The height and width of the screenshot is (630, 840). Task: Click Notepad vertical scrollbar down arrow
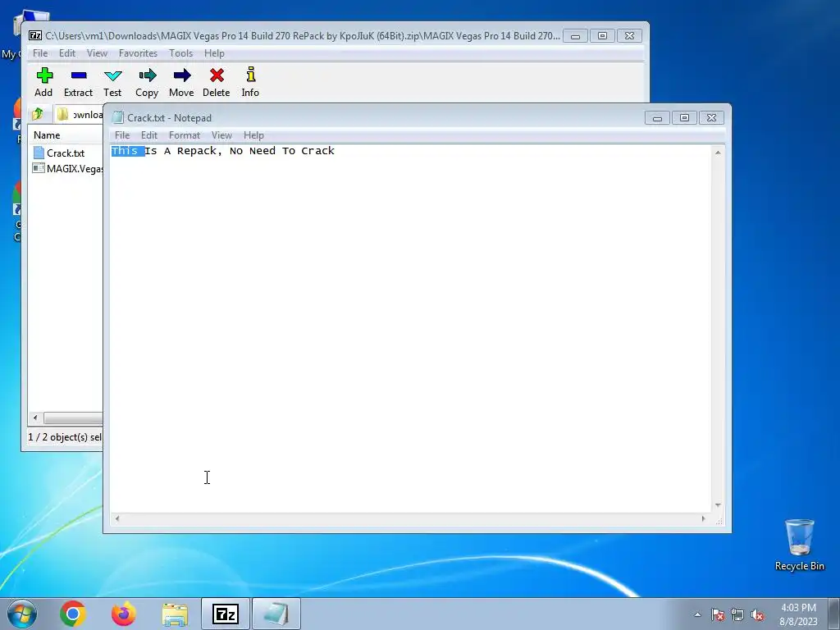[718, 505]
